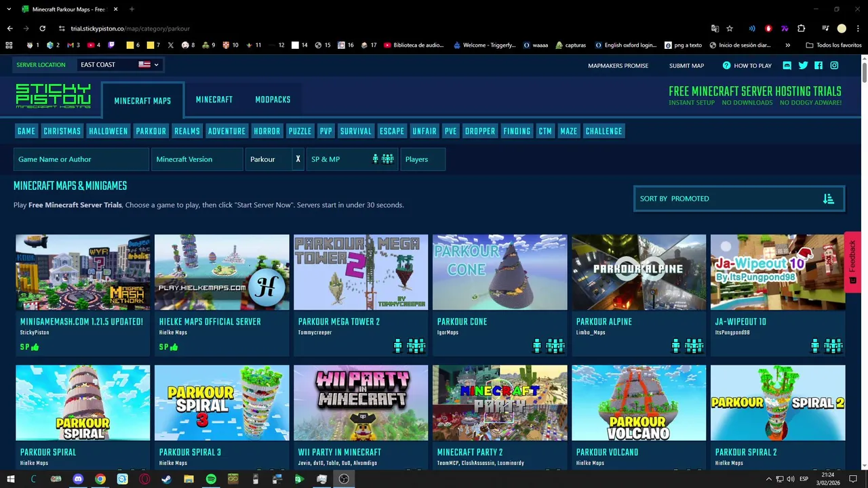The image size is (868, 488).
Task: Open the apps grid in bookmarks bar
Action: click(x=9, y=45)
